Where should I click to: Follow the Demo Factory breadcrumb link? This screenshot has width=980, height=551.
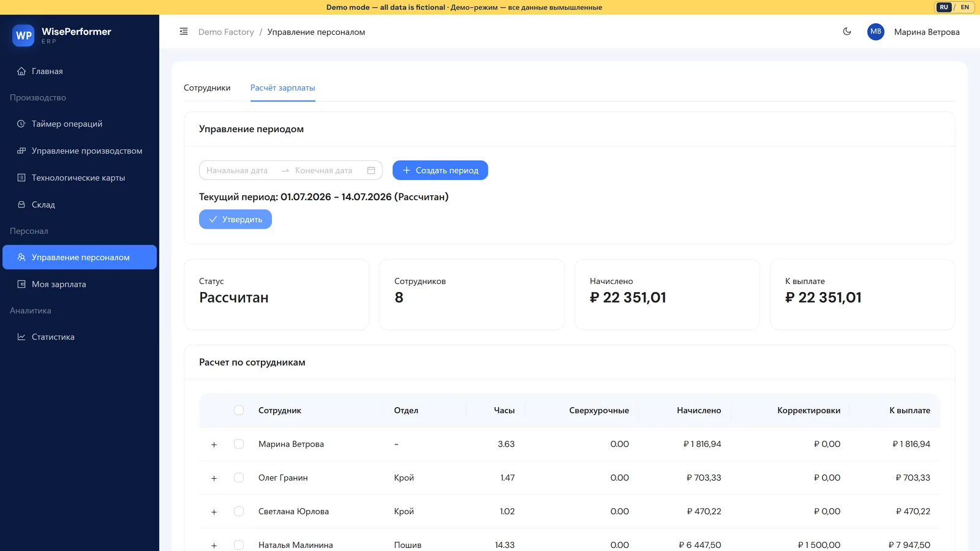pos(226,32)
